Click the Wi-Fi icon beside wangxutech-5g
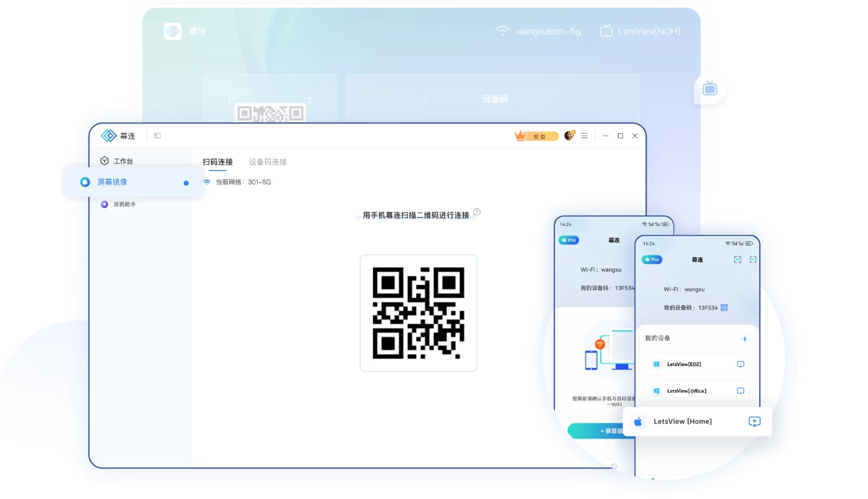Viewport: 868px width, 499px height. coord(503,31)
